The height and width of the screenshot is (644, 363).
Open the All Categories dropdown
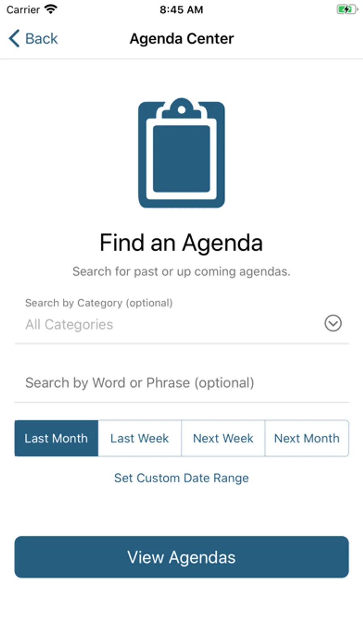[x=181, y=324]
